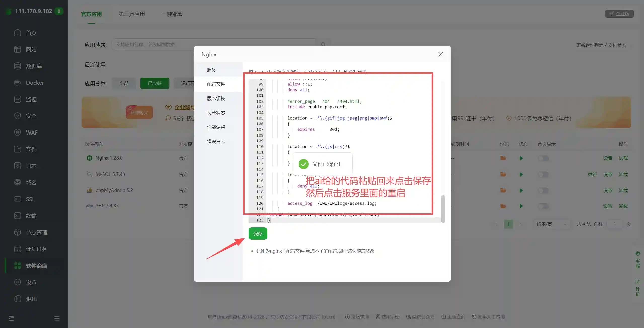
Task: Switch to 官方应用 tab
Action: 91,14
